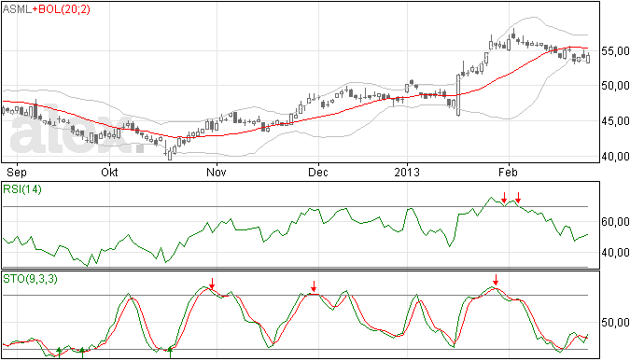Click the Sep date axis label
The height and width of the screenshot is (361, 644).
pyautogui.click(x=17, y=172)
